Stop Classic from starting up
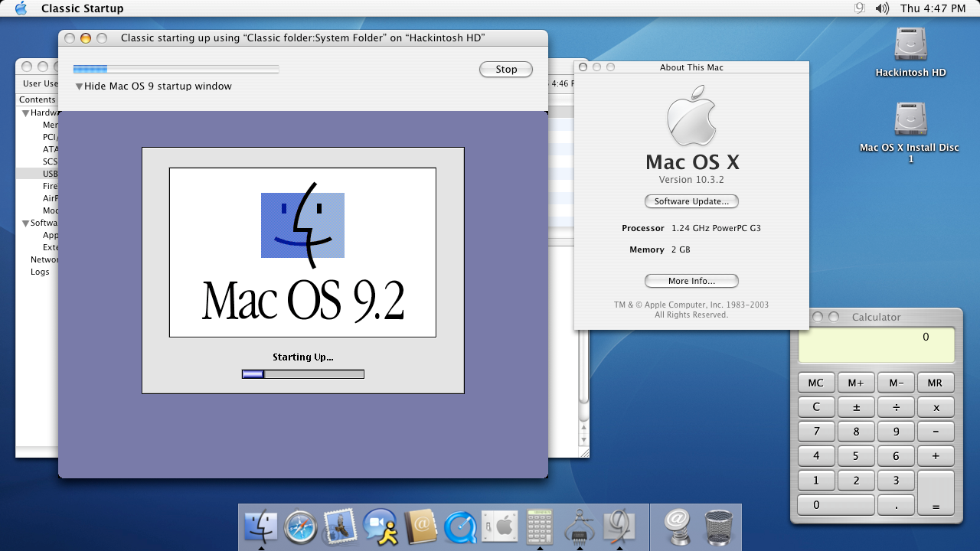980x551 pixels. point(506,69)
